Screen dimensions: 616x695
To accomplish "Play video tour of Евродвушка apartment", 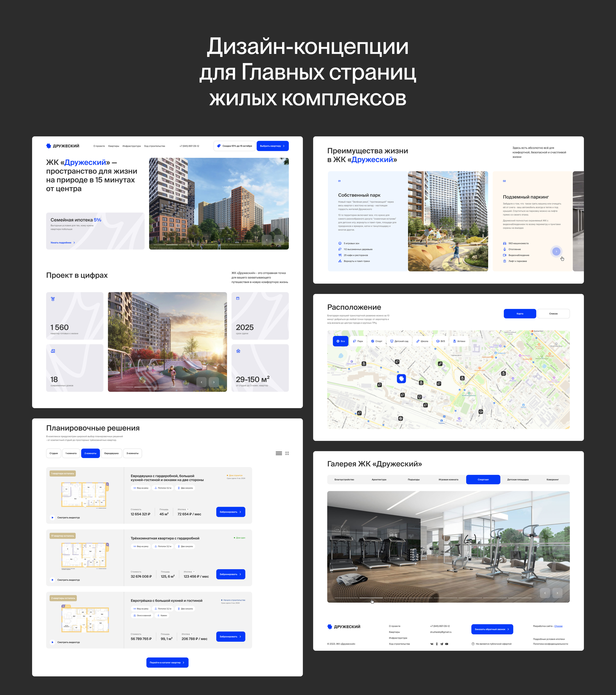I will (52, 517).
